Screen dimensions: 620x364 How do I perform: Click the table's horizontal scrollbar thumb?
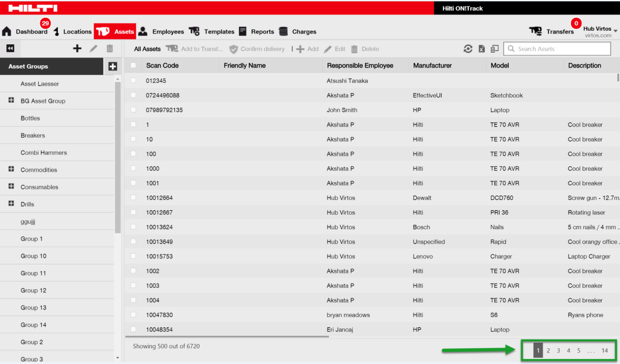point(227,336)
